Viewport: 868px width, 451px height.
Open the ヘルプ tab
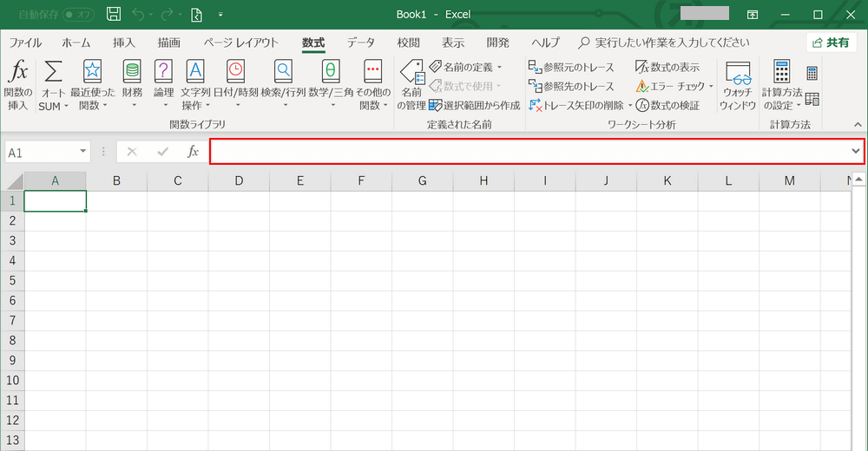(x=546, y=42)
